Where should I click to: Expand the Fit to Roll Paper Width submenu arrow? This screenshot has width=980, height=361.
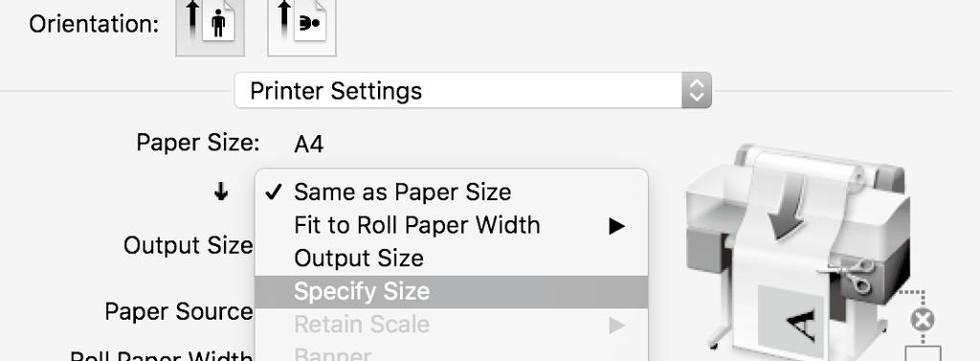(x=617, y=226)
